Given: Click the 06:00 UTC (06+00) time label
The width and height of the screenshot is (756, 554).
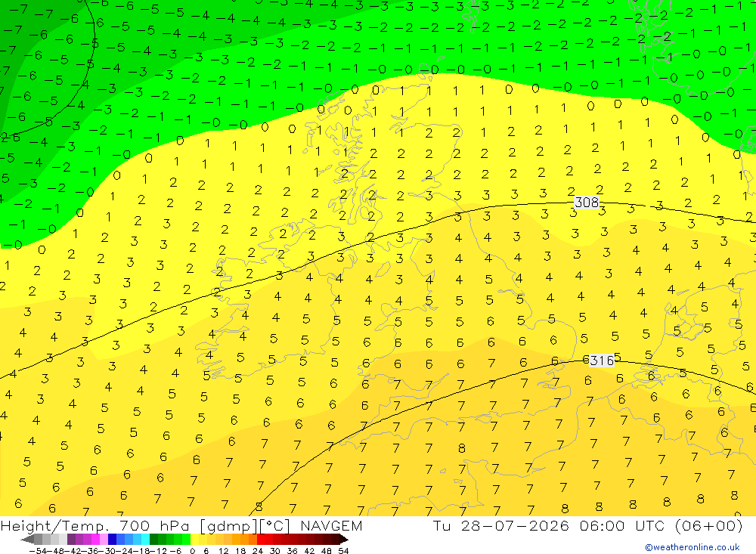Looking at the screenshot, I should [661, 525].
